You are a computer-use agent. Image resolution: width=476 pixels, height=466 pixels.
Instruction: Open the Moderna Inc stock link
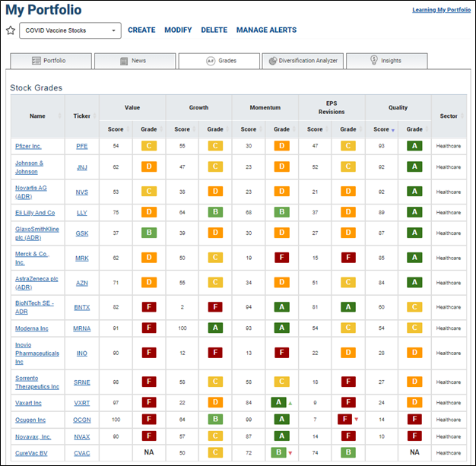(x=32, y=328)
